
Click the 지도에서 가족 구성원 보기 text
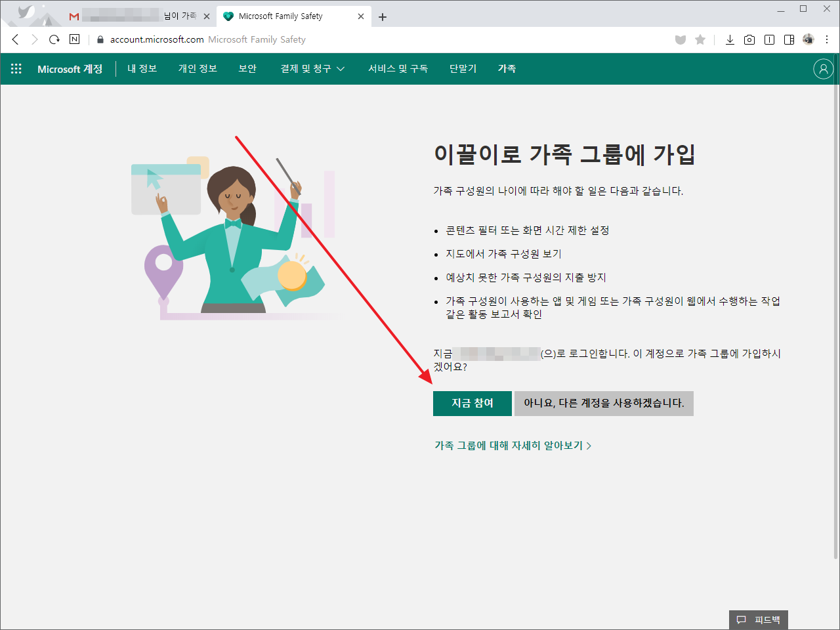(x=504, y=254)
